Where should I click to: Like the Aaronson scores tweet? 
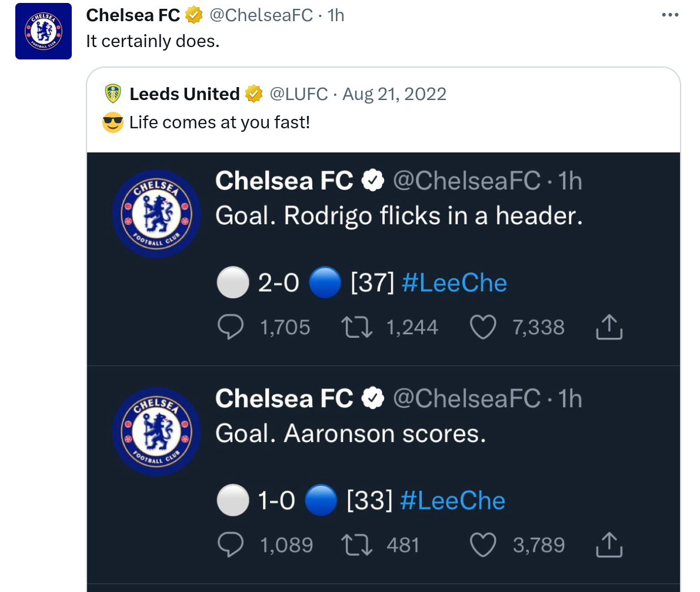(483, 545)
